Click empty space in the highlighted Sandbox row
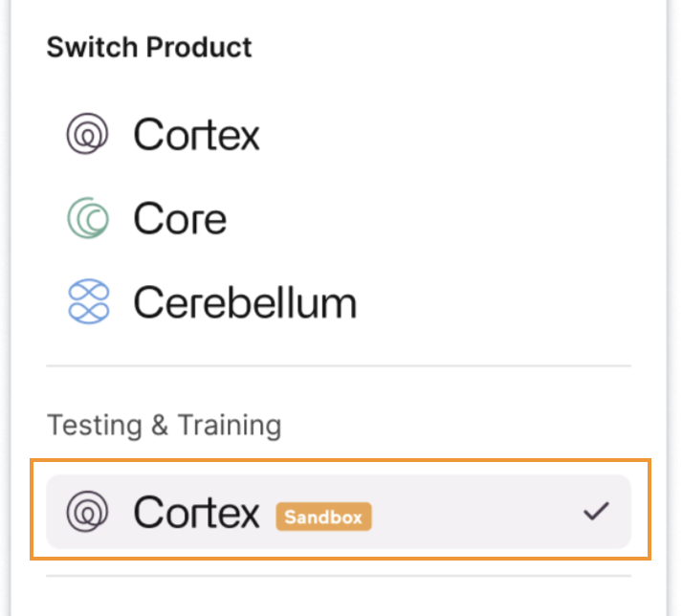The width and height of the screenshot is (683, 616). (474, 512)
